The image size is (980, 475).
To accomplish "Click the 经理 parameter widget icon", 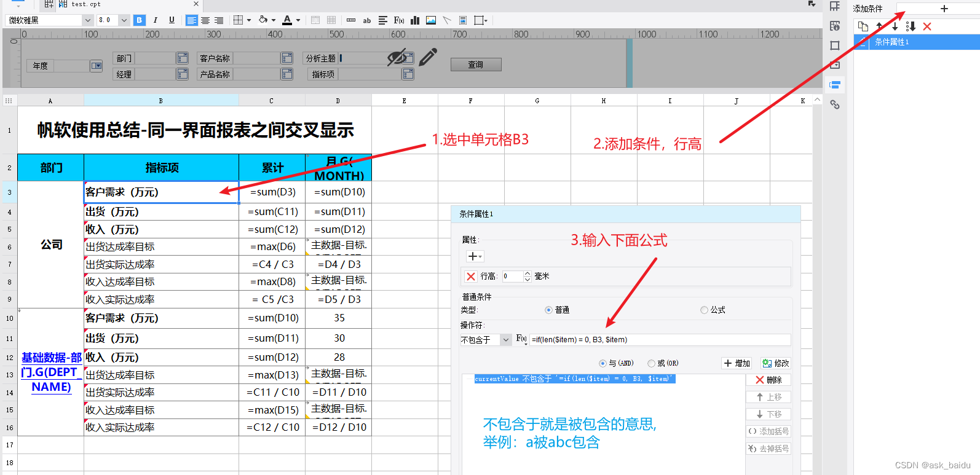I will pos(183,74).
